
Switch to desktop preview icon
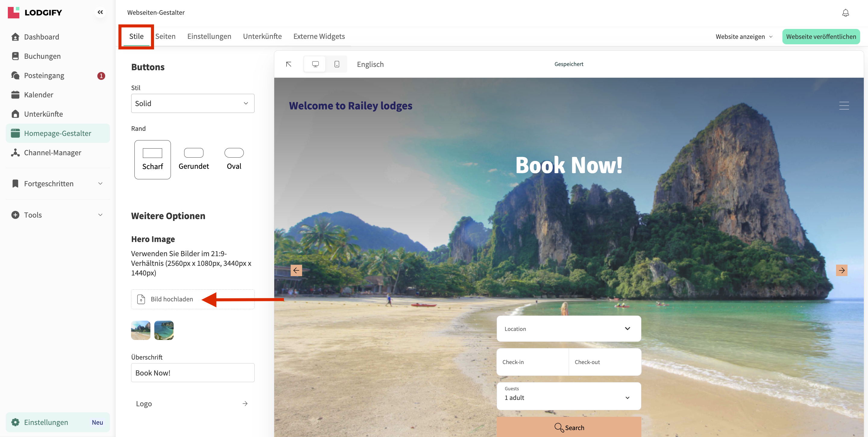click(315, 64)
